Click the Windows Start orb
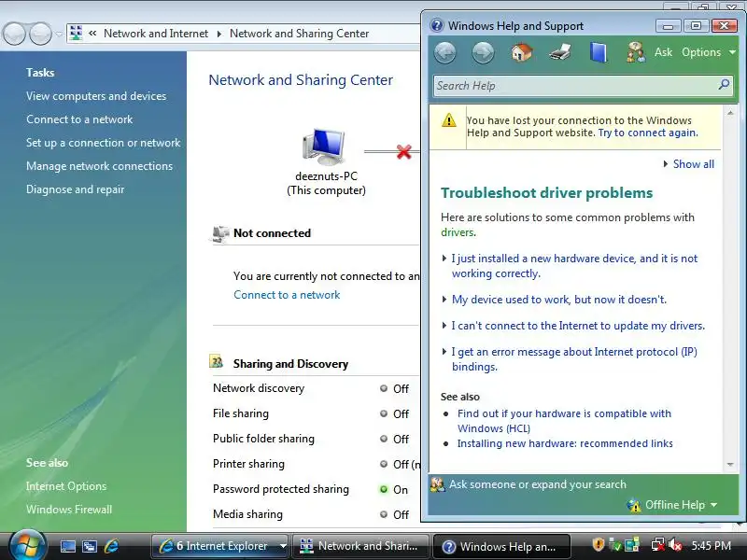Image resolution: width=747 pixels, height=560 pixels. 27,545
